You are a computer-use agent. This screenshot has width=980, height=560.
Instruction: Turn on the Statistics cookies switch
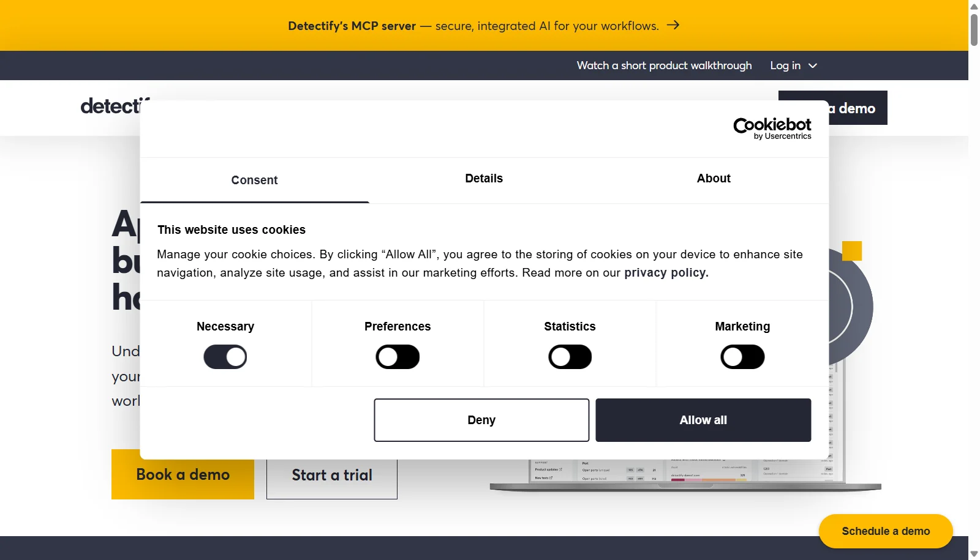pyautogui.click(x=570, y=357)
